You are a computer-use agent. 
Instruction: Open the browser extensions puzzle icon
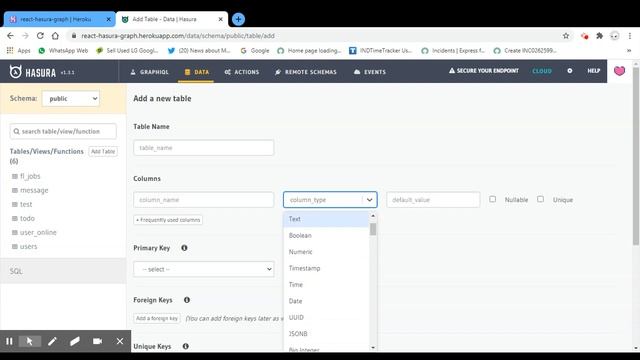click(x=599, y=36)
